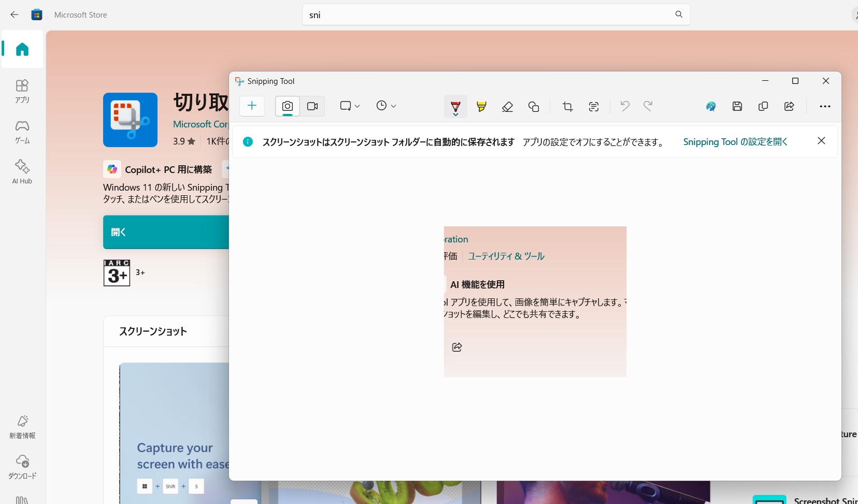Select the Eraser tool

[x=507, y=107]
